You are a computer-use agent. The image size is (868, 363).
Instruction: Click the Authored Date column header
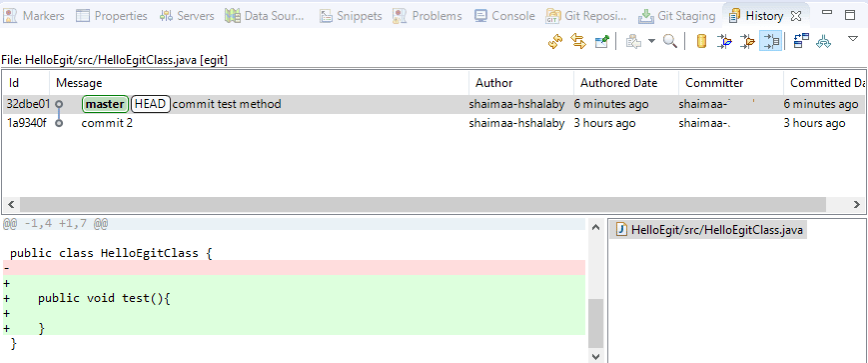pos(626,83)
